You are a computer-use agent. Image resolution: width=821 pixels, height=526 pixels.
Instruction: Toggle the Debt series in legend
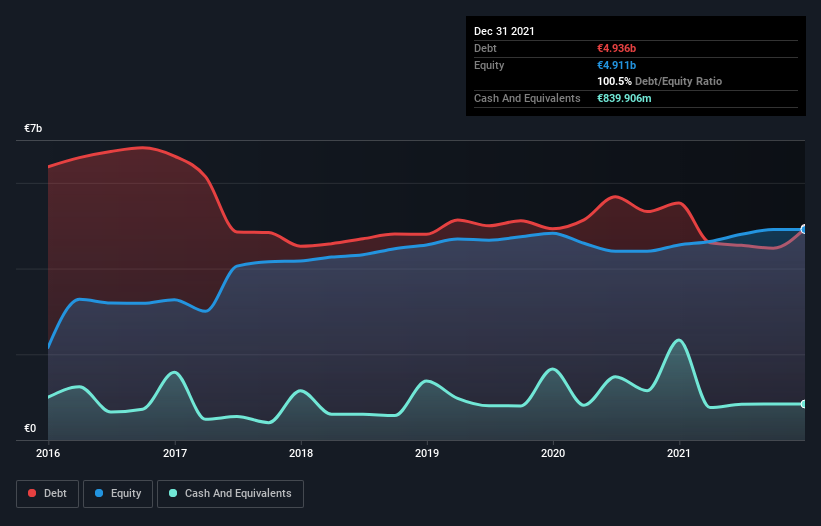point(47,493)
